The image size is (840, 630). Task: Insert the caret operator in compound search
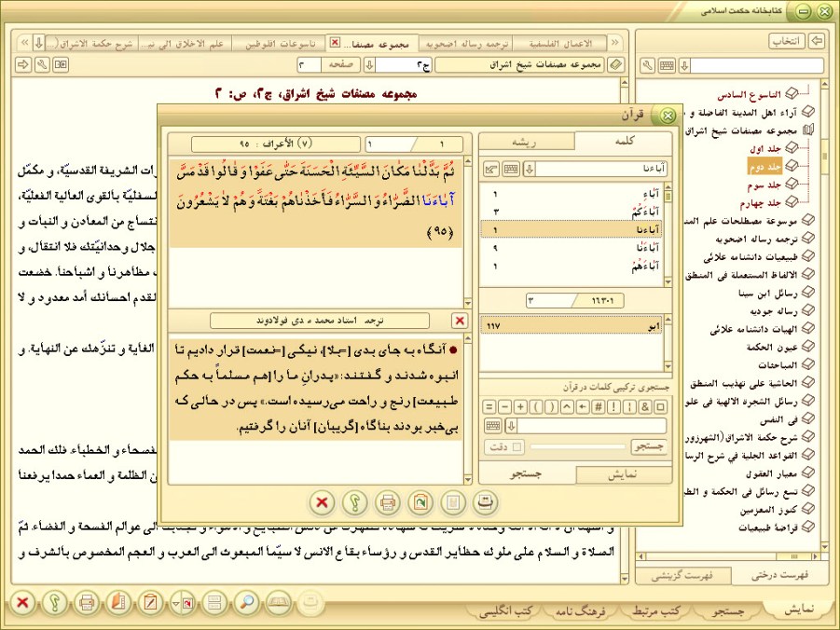click(x=568, y=407)
